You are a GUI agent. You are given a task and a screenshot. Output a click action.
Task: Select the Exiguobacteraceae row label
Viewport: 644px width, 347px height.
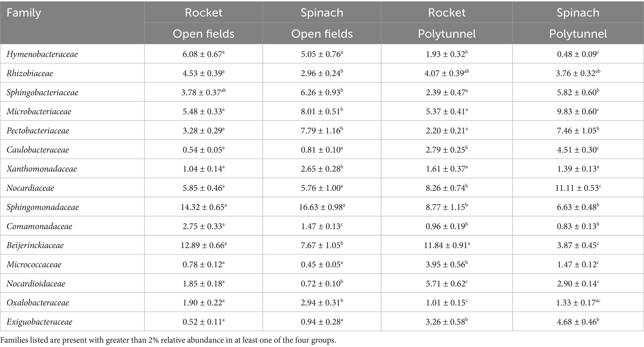[x=39, y=322]
